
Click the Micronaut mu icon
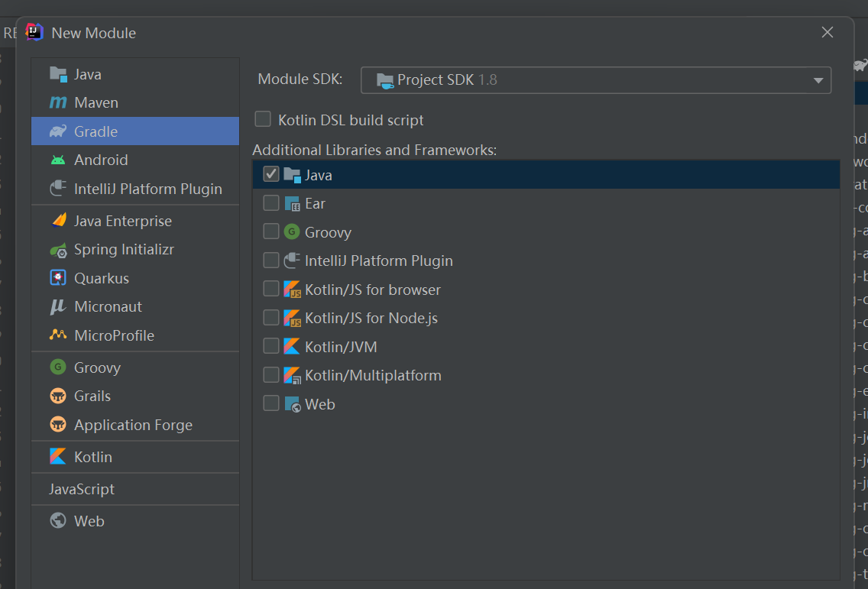[58, 307]
